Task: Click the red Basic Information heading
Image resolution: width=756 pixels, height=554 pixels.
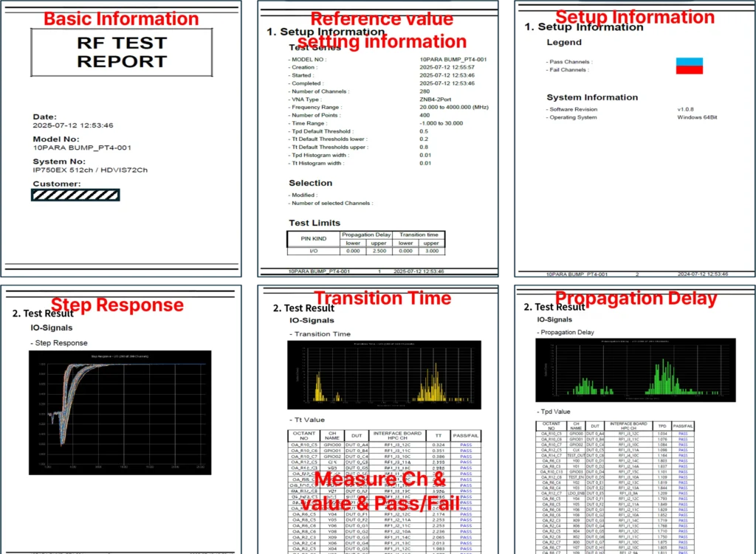Action: (121, 19)
